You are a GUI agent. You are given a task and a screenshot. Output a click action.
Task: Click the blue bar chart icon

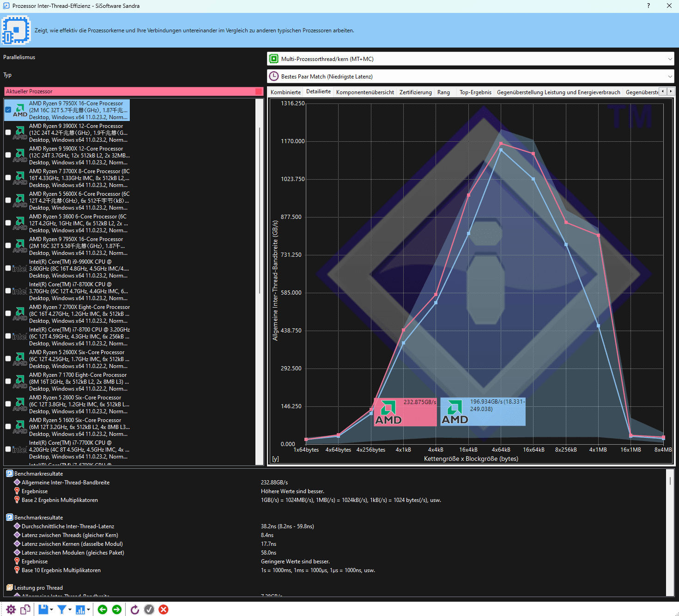pos(80,610)
